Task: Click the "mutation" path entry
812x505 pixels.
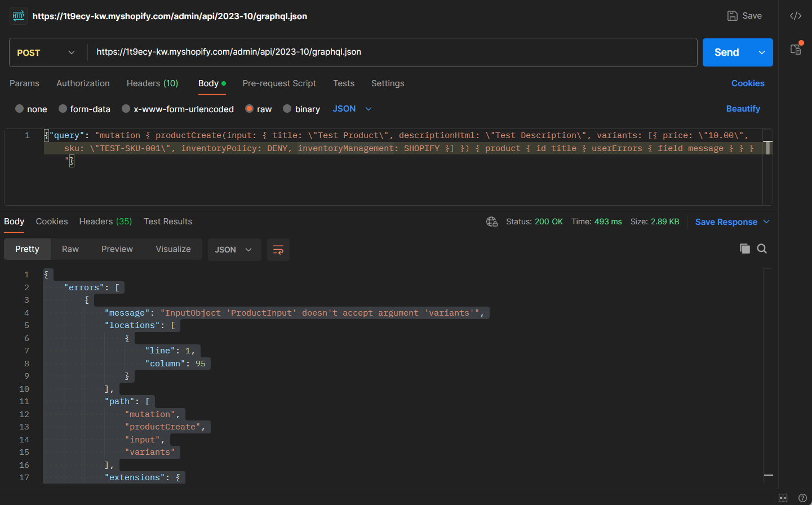Action: coord(152,414)
